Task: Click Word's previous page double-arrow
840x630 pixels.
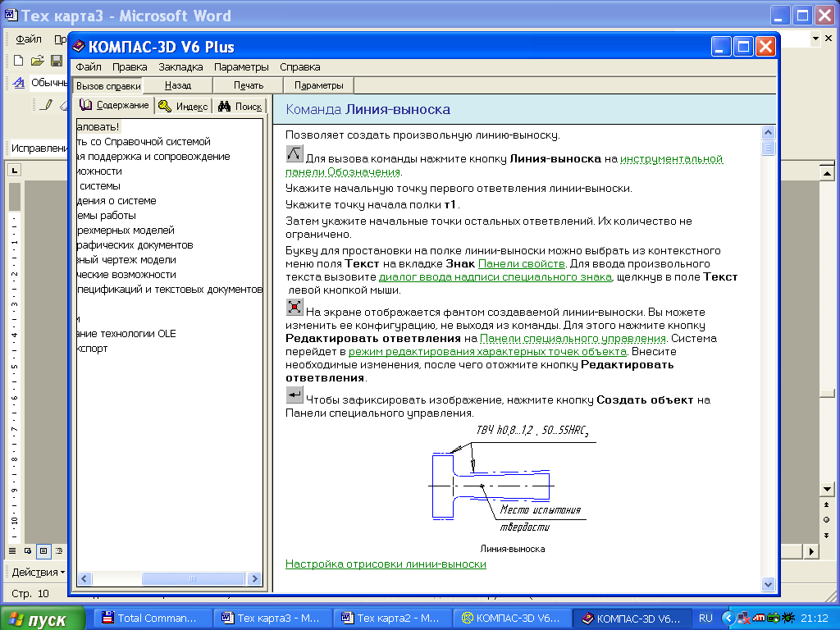Action: (827, 504)
